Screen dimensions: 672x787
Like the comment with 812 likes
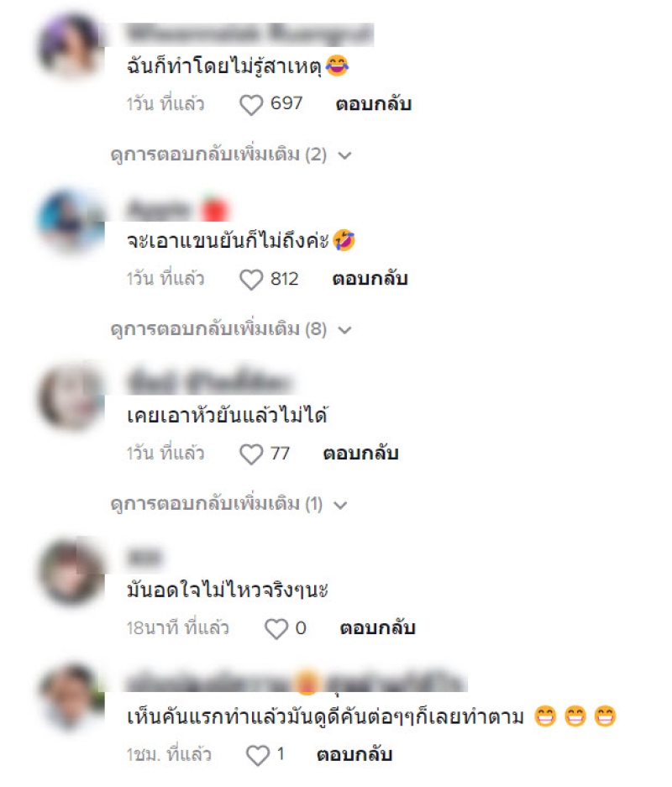(251, 280)
